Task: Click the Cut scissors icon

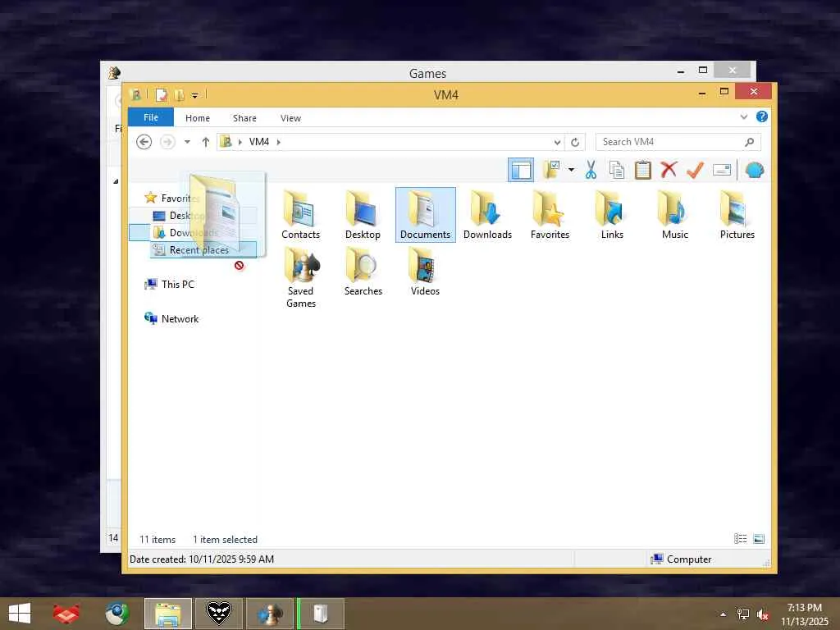Action: click(x=591, y=171)
